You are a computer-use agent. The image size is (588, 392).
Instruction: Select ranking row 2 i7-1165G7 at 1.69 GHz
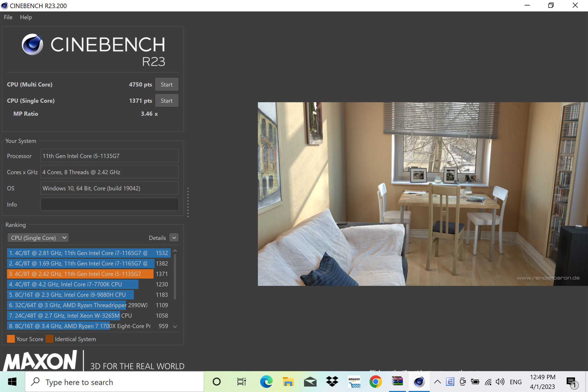pos(89,263)
